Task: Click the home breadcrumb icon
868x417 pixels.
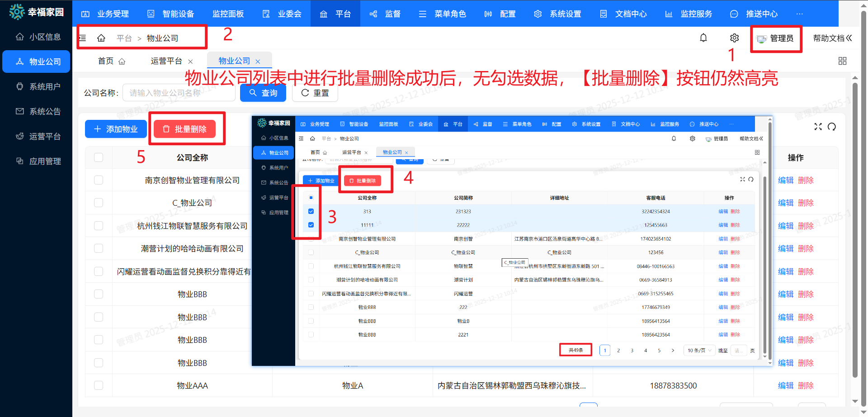Action: pos(101,38)
